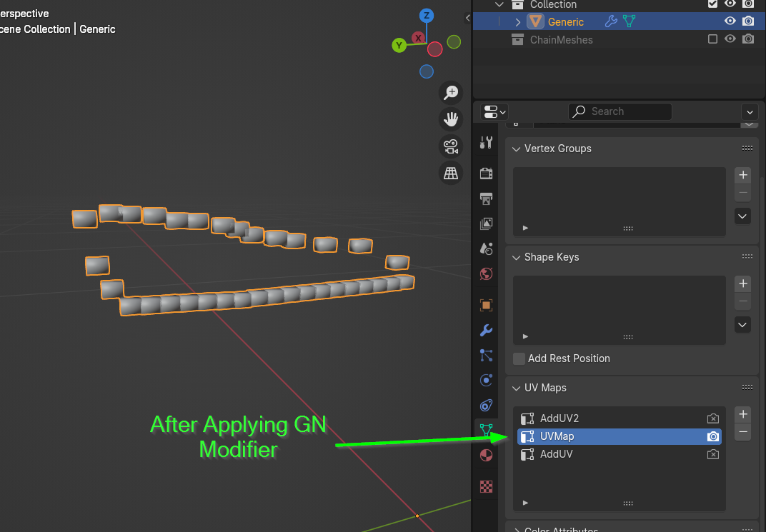Toggle render visibility of Generic object
Viewport: 766px width, 532px height.
748,21
